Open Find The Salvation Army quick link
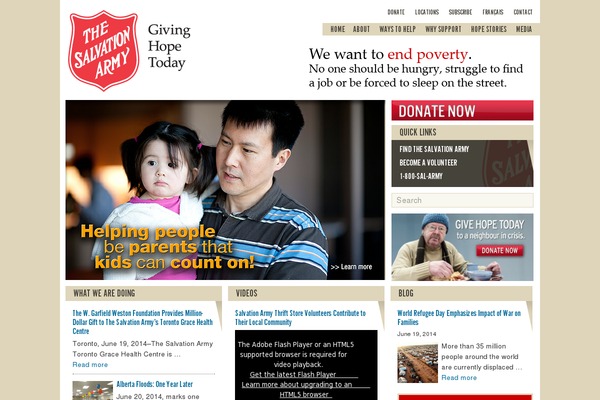The width and height of the screenshot is (600, 400). pyautogui.click(x=434, y=149)
